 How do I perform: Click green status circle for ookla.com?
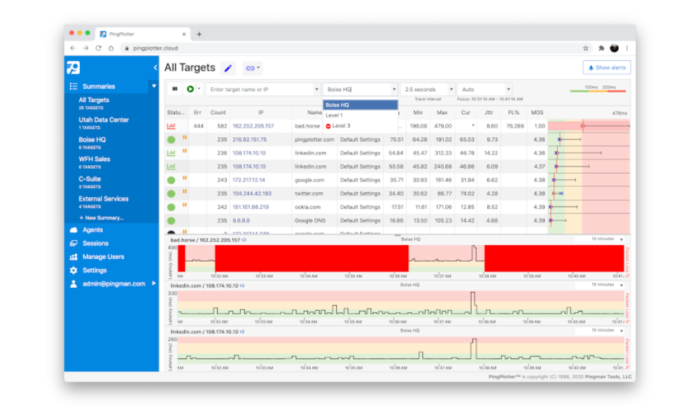[171, 207]
